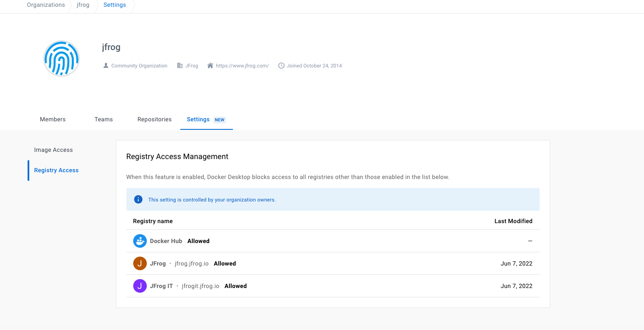This screenshot has width=644, height=330.
Task: Click the Allowed status for Docker Hub
Action: coord(198,241)
